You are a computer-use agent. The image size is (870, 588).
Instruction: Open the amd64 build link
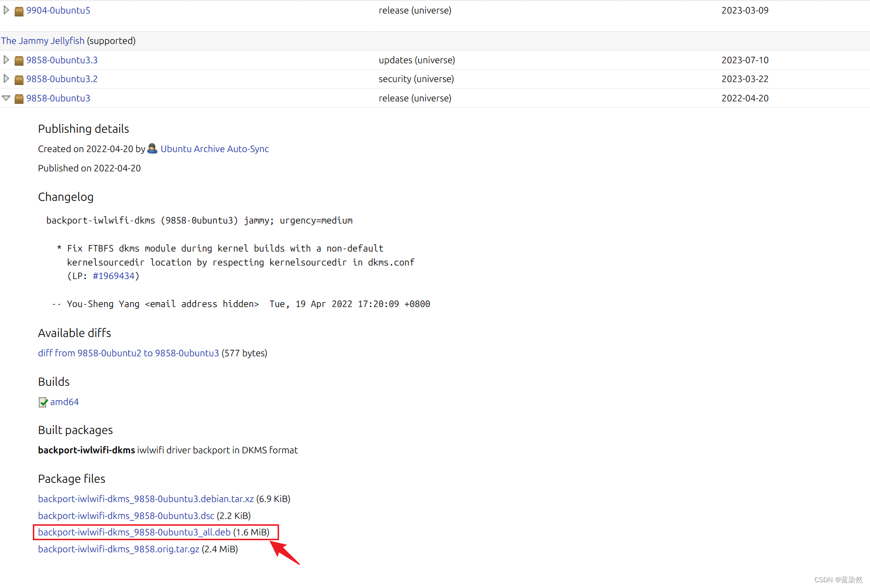tap(64, 402)
